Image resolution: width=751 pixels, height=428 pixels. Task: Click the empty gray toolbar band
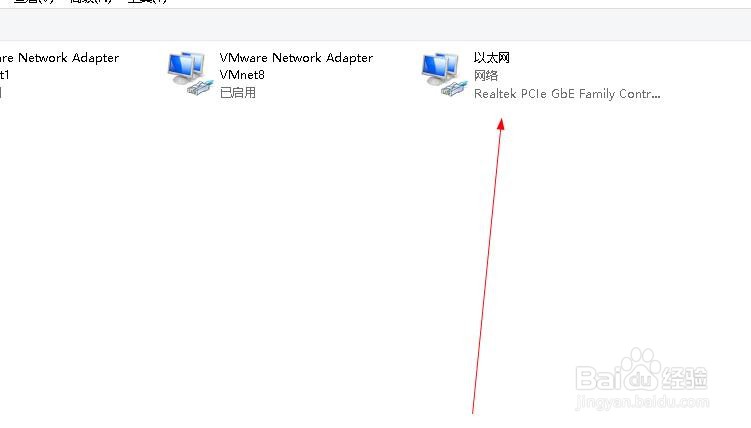coord(376,24)
